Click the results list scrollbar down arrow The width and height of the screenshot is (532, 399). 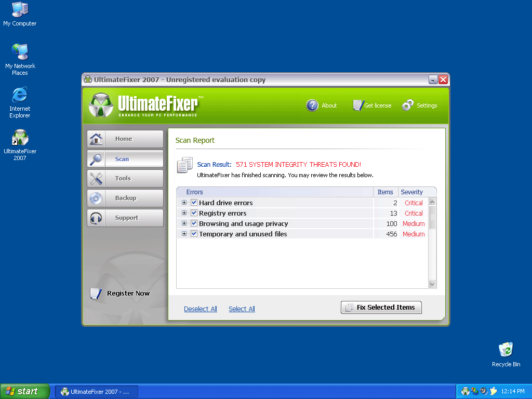click(432, 284)
